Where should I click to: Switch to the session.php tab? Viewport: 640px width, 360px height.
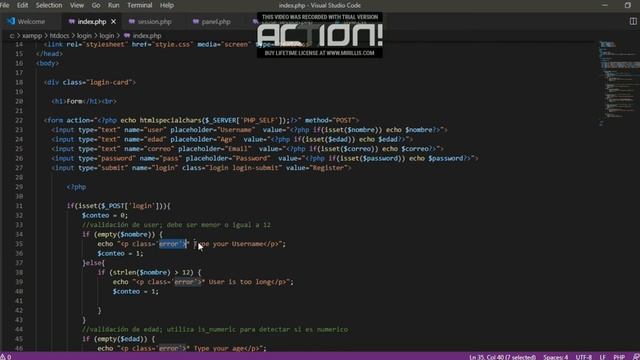click(154, 22)
